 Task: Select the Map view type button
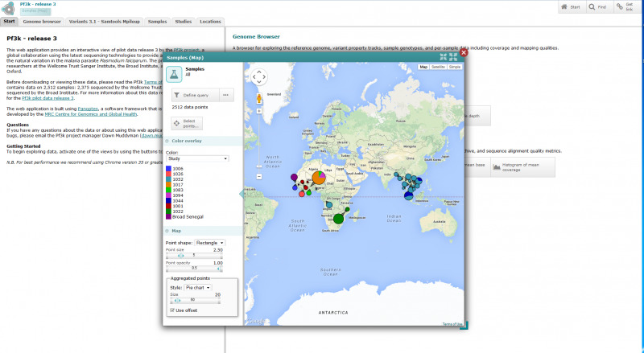pos(423,67)
